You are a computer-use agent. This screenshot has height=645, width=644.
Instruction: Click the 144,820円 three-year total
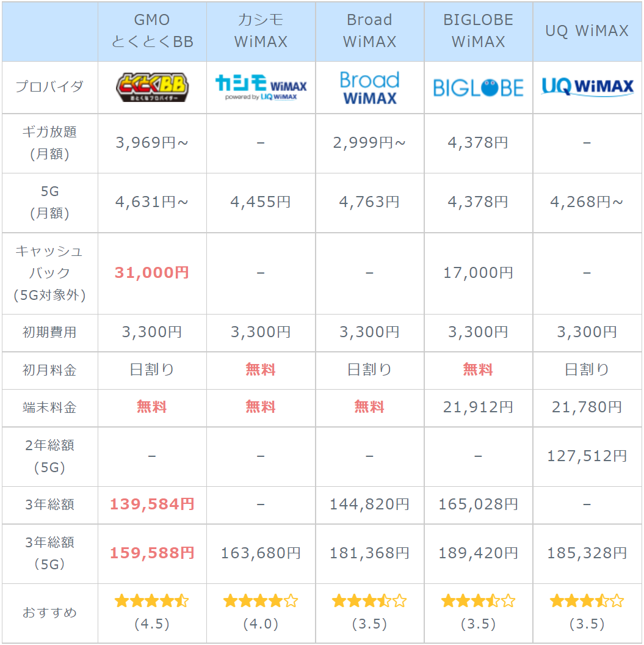pos(369,505)
